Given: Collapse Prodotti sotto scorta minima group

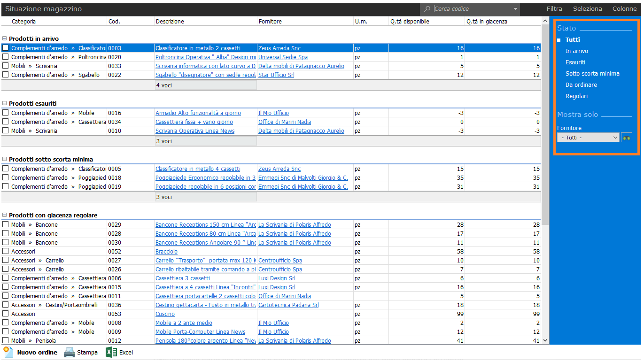Looking at the screenshot, I should click(5, 160).
